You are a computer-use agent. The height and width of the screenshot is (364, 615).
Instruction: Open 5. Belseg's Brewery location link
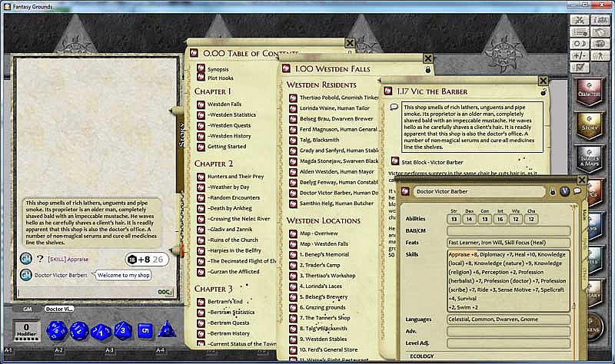coord(324,297)
